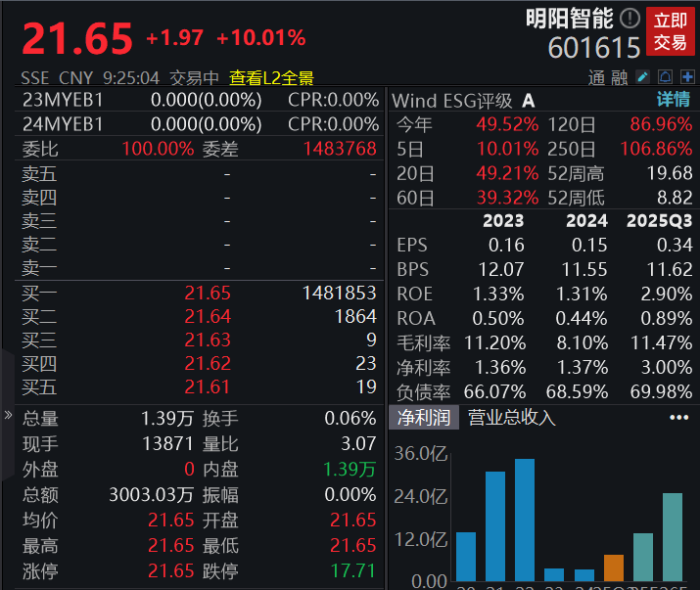Click the 融 margin trading tag
Screen dimensions: 700x590
pyautogui.click(x=620, y=77)
